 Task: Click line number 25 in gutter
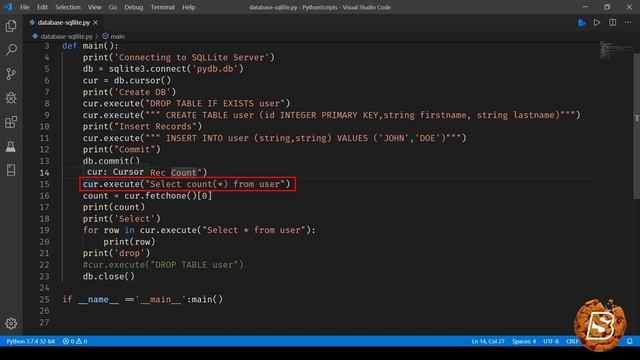[x=44, y=299]
